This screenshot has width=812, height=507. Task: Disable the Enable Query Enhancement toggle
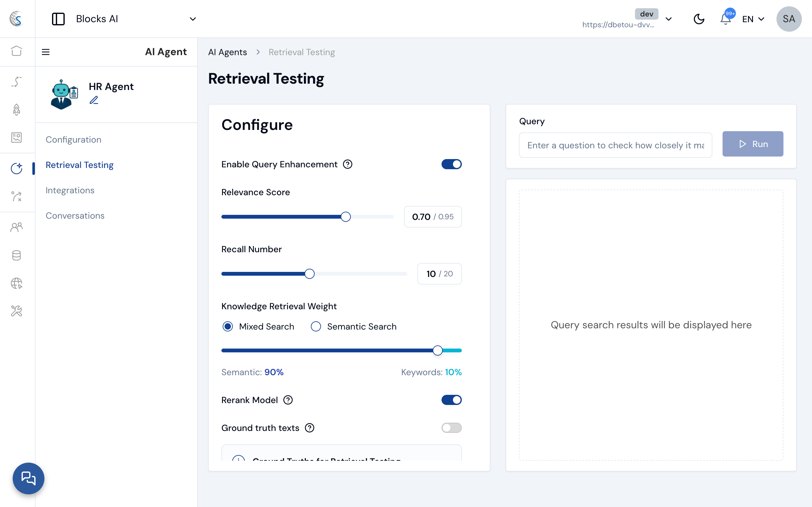tap(451, 164)
